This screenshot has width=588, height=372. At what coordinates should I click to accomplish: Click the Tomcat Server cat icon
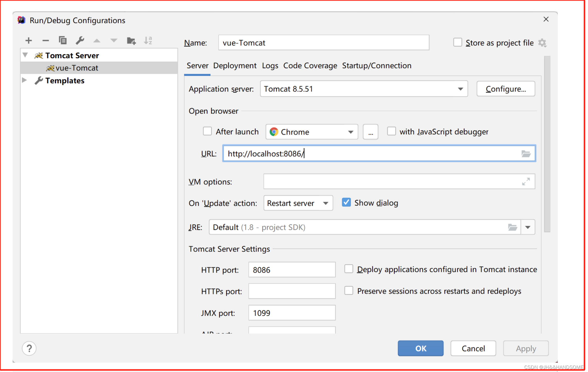pyautogui.click(x=38, y=55)
